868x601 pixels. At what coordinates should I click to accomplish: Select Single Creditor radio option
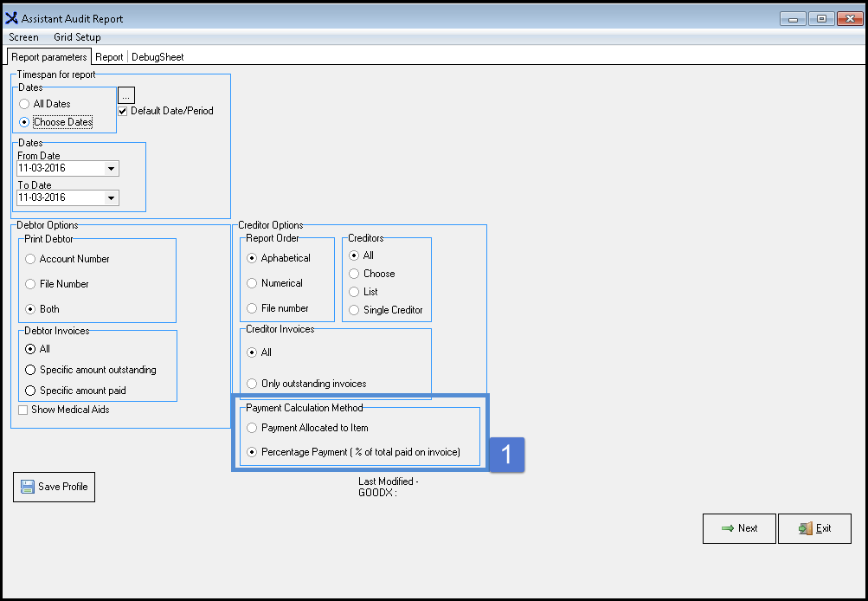[x=354, y=310]
